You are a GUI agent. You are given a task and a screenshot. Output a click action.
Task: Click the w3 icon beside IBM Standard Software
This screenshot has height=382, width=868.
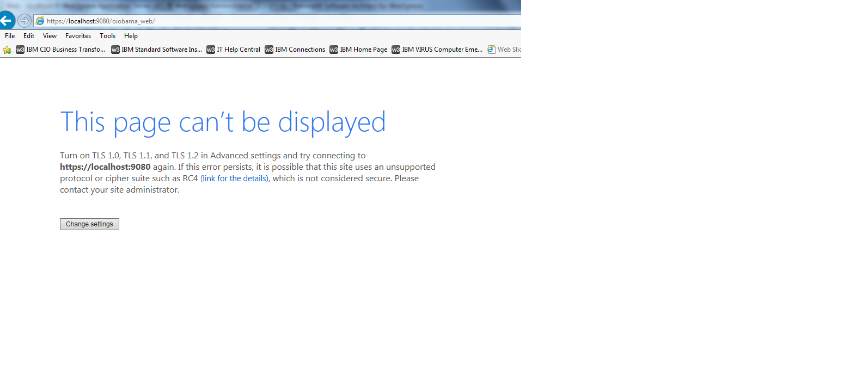(115, 50)
